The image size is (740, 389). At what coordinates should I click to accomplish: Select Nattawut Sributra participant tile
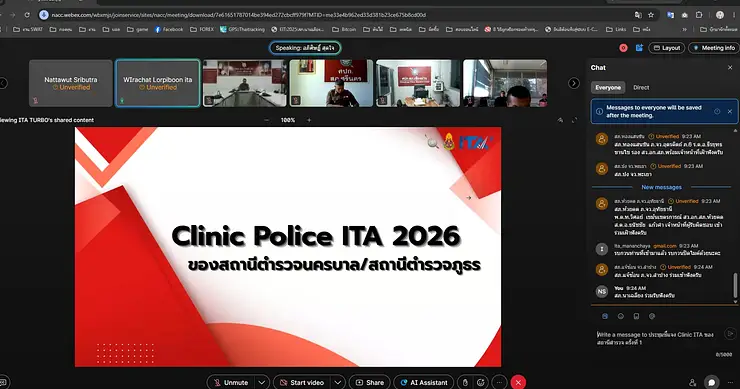point(71,83)
